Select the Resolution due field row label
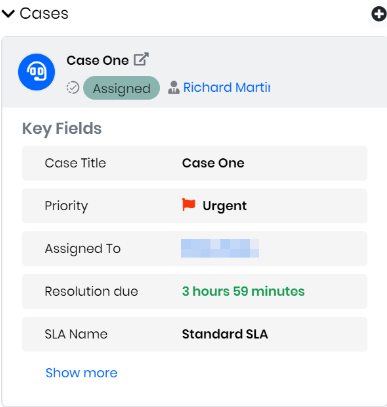Screen dimensions: 387x407 tap(91, 291)
